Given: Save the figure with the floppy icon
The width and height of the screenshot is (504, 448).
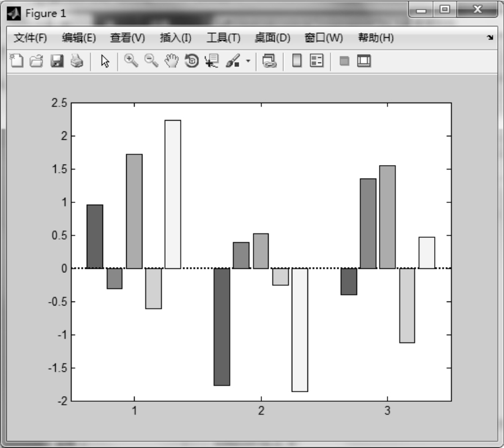Looking at the screenshot, I should click(57, 61).
